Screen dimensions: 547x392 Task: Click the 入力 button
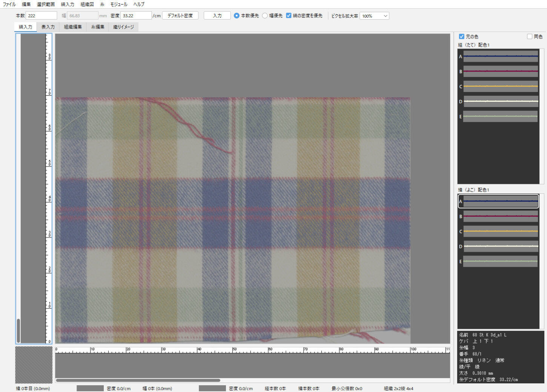(217, 16)
